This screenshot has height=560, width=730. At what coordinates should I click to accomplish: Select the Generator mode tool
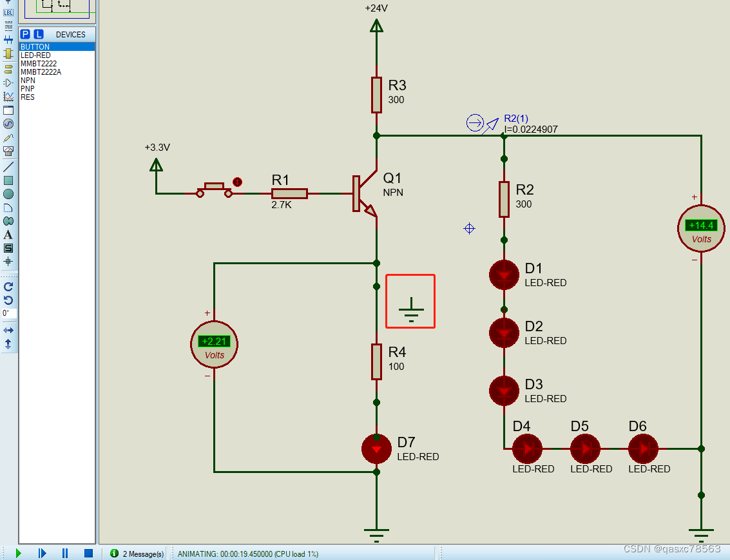[8, 124]
